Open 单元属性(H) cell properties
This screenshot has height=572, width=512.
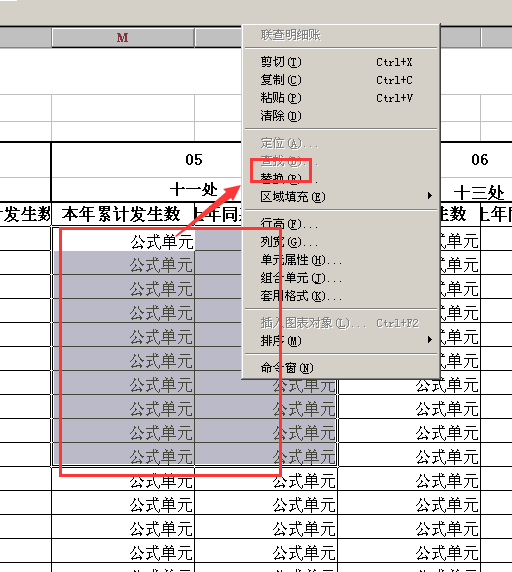tap(341, 260)
